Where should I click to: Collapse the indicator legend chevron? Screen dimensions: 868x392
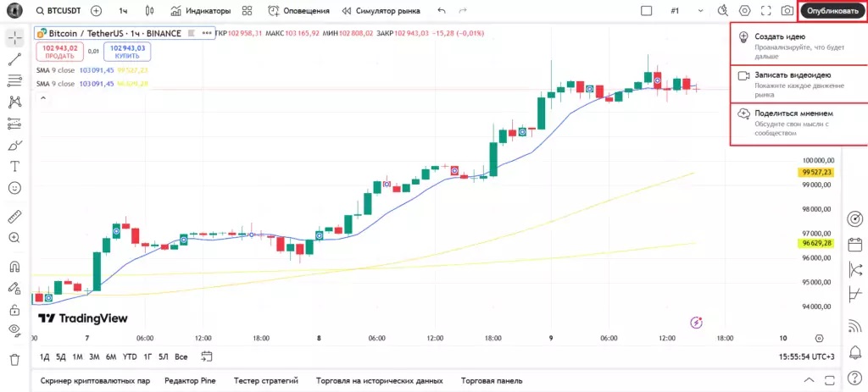[42, 98]
